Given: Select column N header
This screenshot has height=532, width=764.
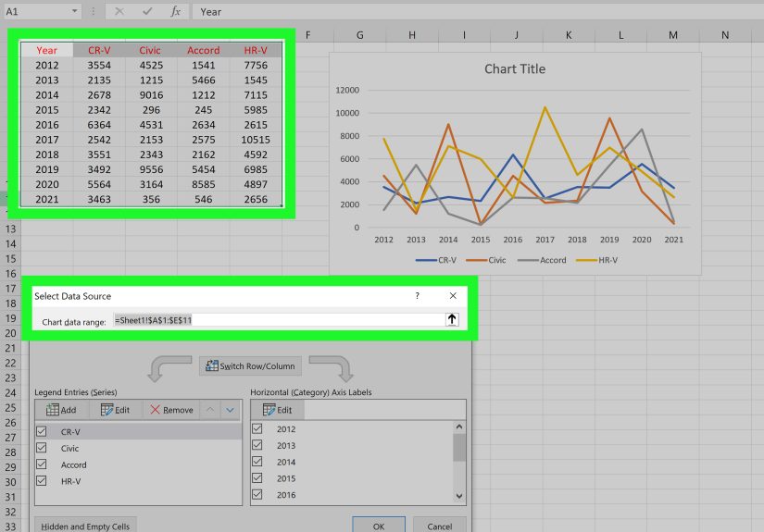Looking at the screenshot, I should pos(725,35).
